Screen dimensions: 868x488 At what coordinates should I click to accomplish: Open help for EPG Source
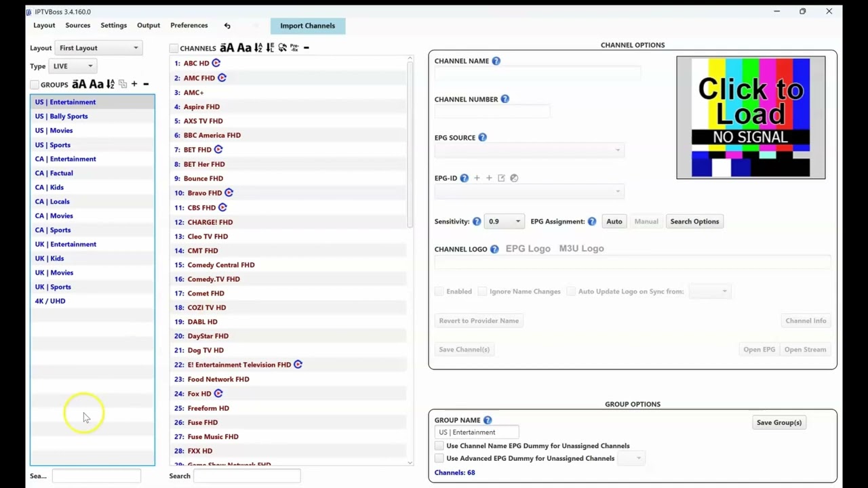[x=482, y=138]
